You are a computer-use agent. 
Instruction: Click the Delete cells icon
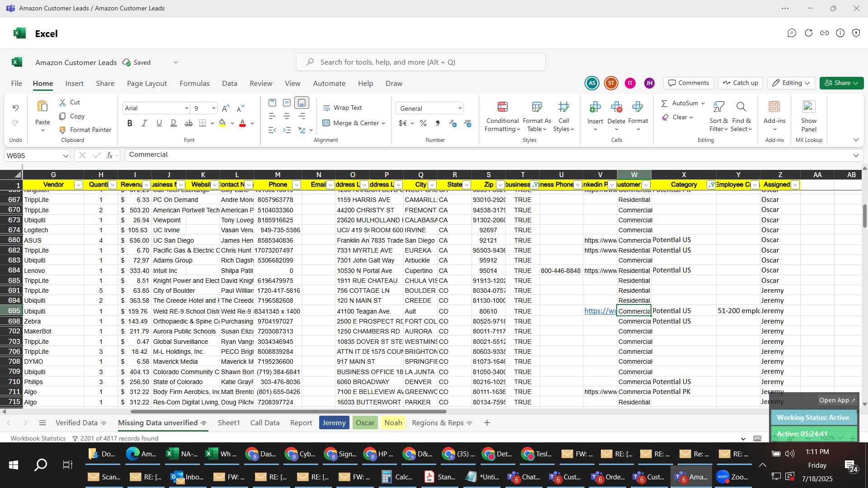[x=616, y=107]
